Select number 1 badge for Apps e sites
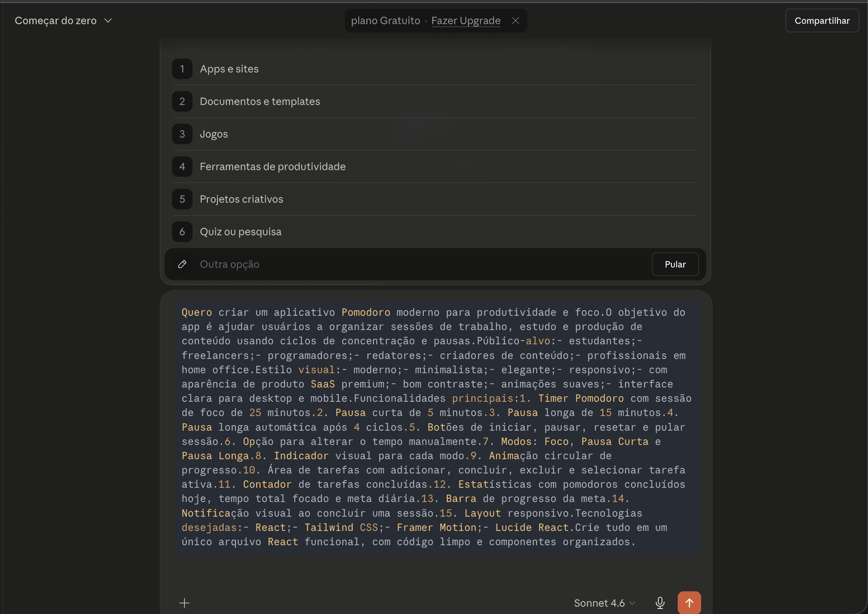 [182, 69]
